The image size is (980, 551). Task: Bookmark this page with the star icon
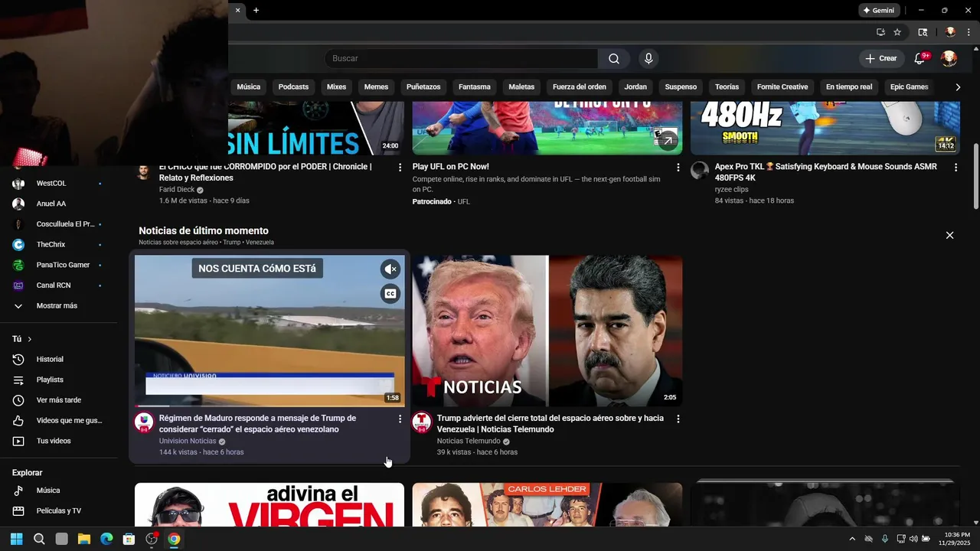point(897,32)
